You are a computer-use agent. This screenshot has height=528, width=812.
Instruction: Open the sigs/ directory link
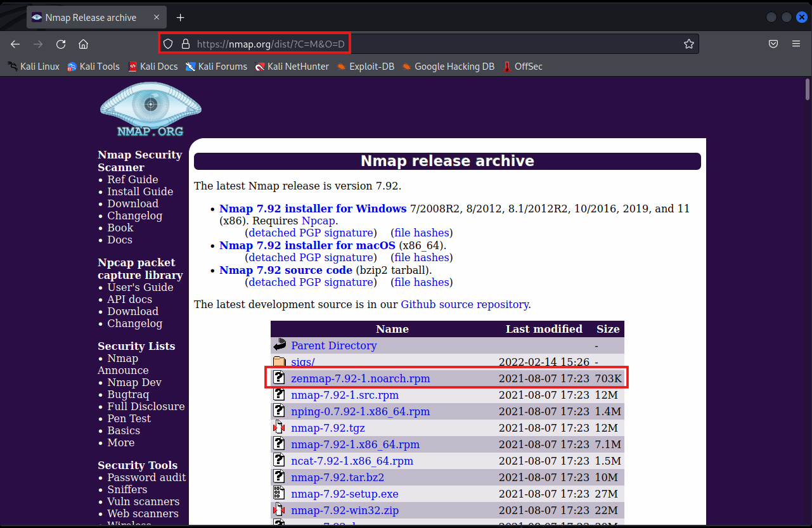pyautogui.click(x=303, y=362)
